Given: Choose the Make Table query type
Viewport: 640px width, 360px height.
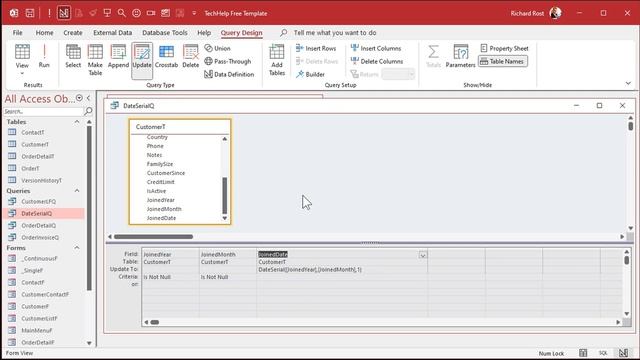Looking at the screenshot, I should coord(95,60).
